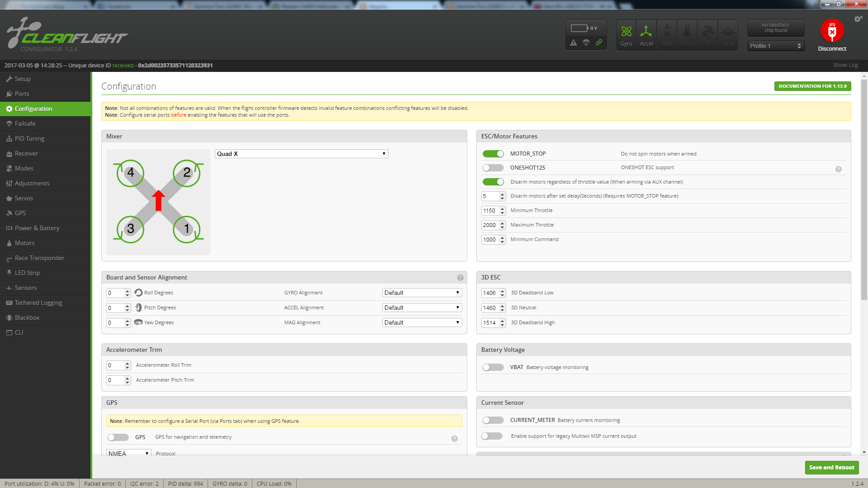The height and width of the screenshot is (488, 868).
Task: Open the ACCEL Alignment dropdown
Action: pos(422,308)
